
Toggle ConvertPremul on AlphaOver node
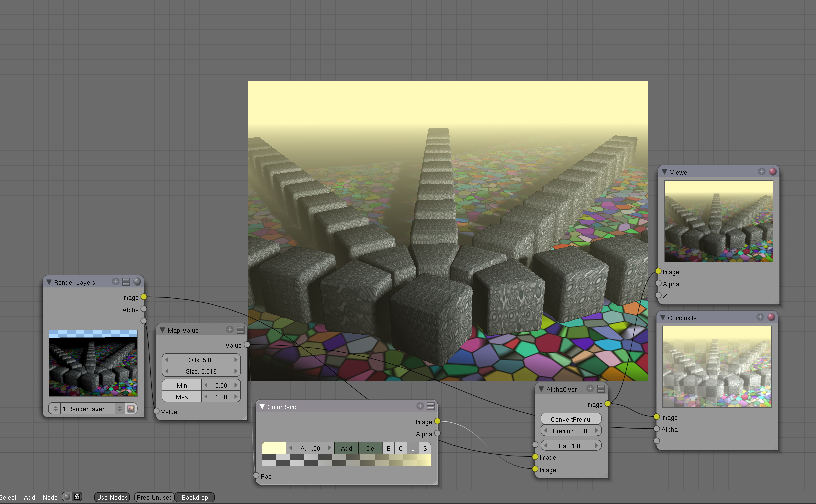click(x=571, y=419)
